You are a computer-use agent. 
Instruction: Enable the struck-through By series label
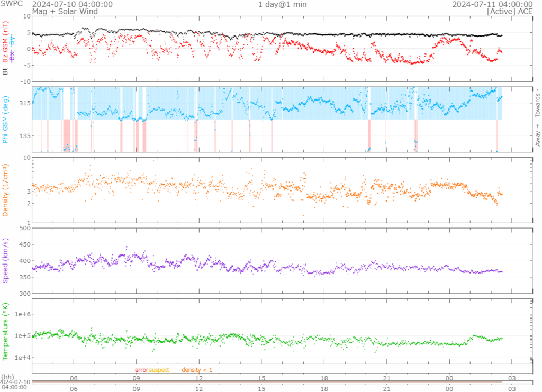[x=13, y=41]
